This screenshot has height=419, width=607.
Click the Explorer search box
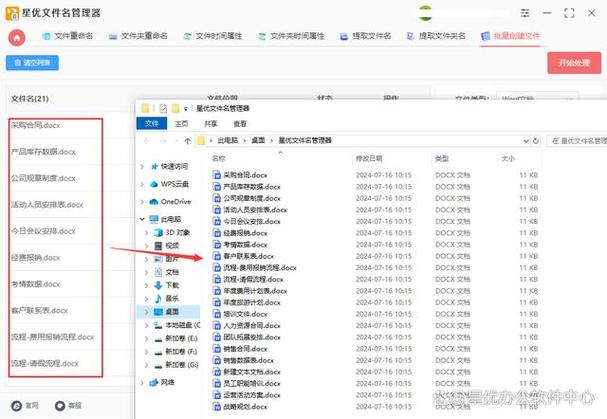(x=577, y=141)
